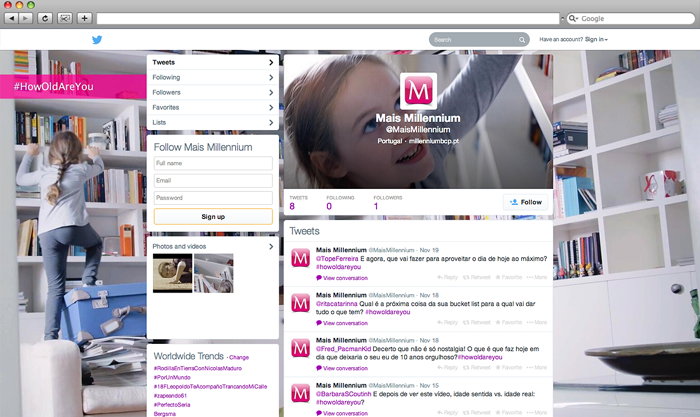The image size is (700, 417).
Task: Open second photo thumbnail with bookshelf
Action: [213, 273]
